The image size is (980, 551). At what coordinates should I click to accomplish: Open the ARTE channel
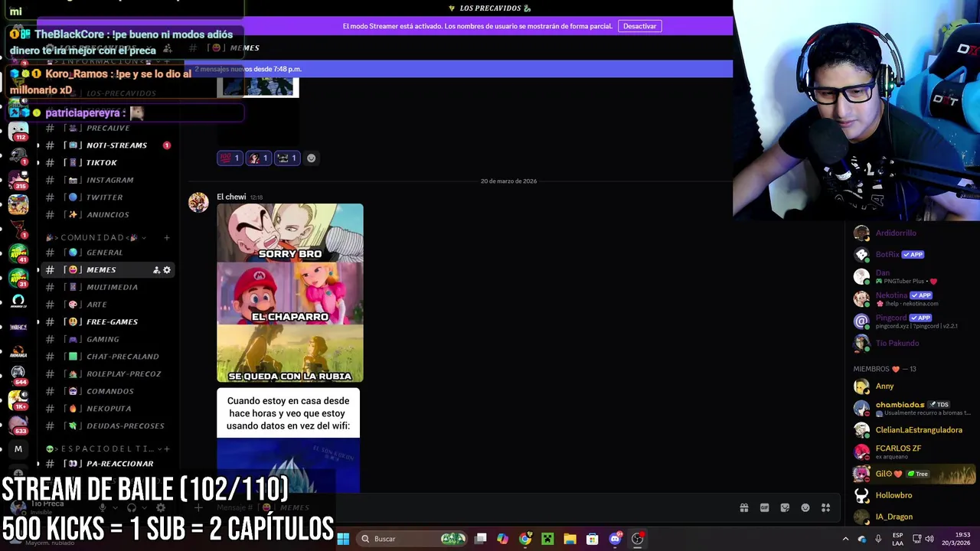107,305
